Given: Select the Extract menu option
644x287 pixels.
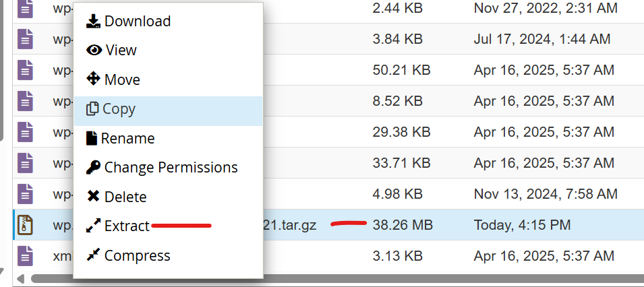Looking at the screenshot, I should pos(127,226).
